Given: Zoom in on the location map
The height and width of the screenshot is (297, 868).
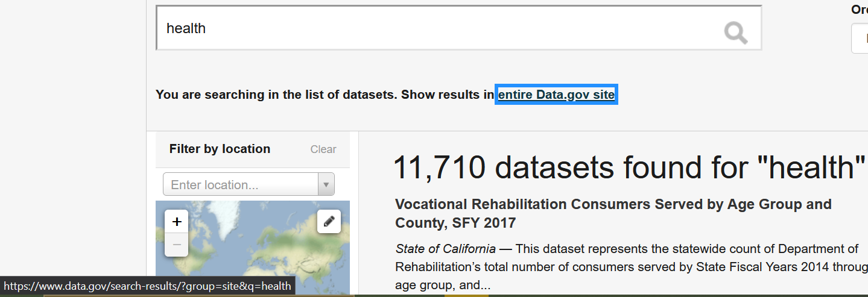Looking at the screenshot, I should pyautogui.click(x=177, y=222).
